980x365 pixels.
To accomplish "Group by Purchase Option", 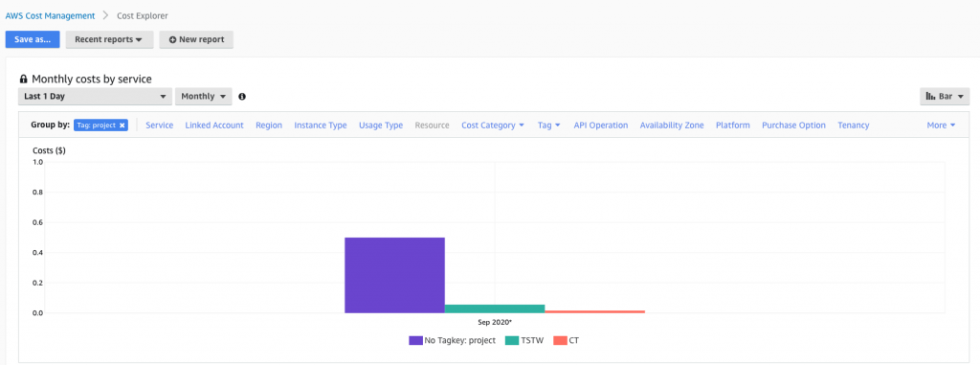I will pyautogui.click(x=793, y=125).
